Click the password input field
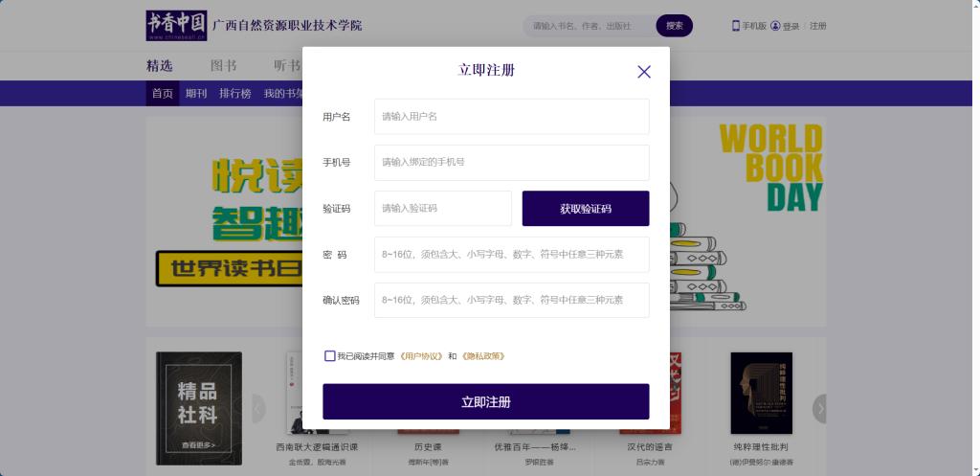This screenshot has height=476, width=980. pyautogui.click(x=511, y=255)
